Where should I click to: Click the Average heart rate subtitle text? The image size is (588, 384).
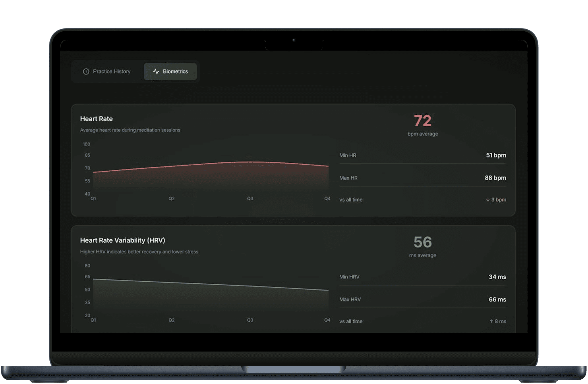(x=130, y=130)
